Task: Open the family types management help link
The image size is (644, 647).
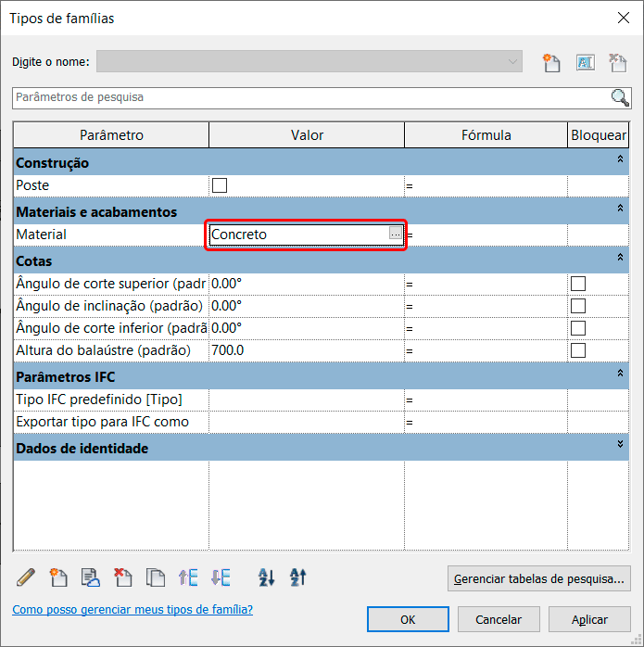Action: (x=132, y=610)
